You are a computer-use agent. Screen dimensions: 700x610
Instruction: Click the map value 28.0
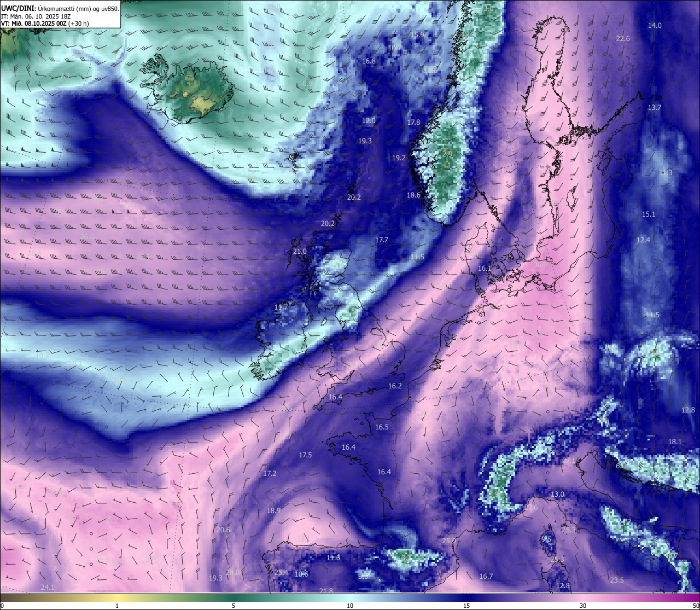pos(233,572)
